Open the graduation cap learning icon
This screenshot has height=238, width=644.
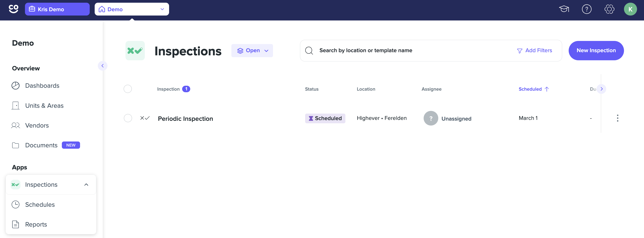tap(564, 9)
